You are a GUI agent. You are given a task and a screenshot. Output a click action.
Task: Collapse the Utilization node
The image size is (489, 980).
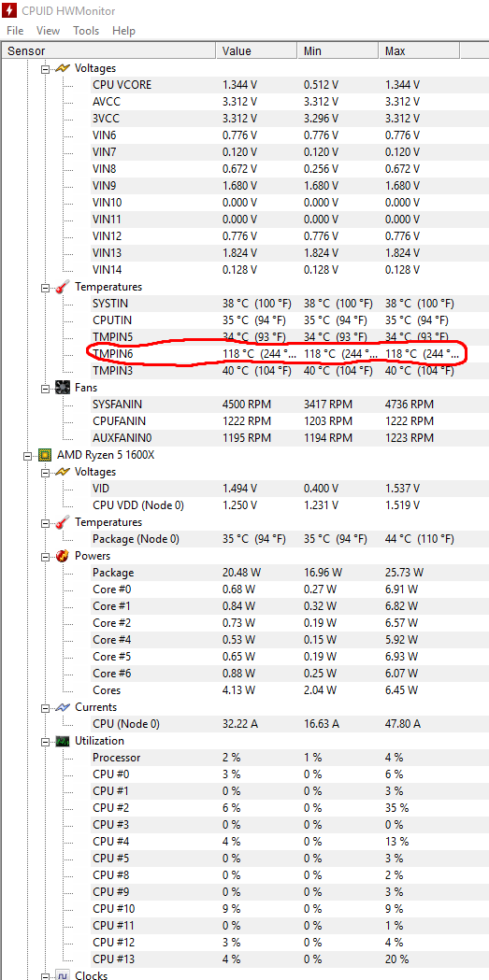pyautogui.click(x=45, y=742)
